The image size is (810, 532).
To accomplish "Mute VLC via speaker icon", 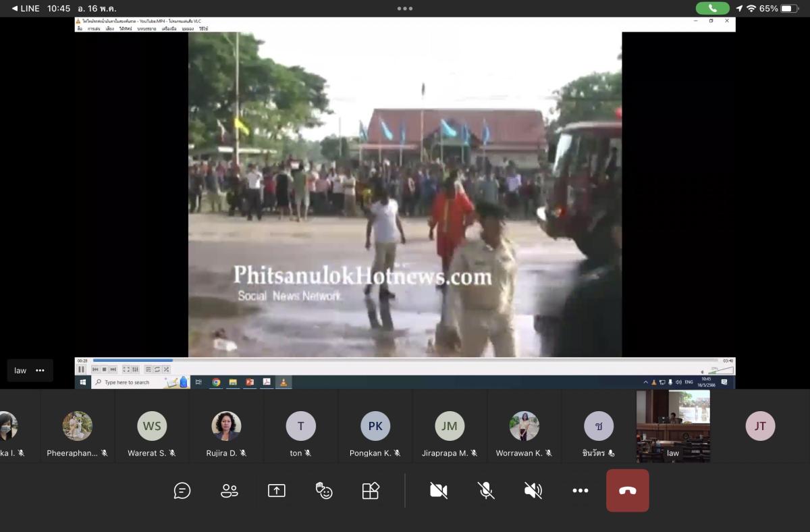I will 703,372.
